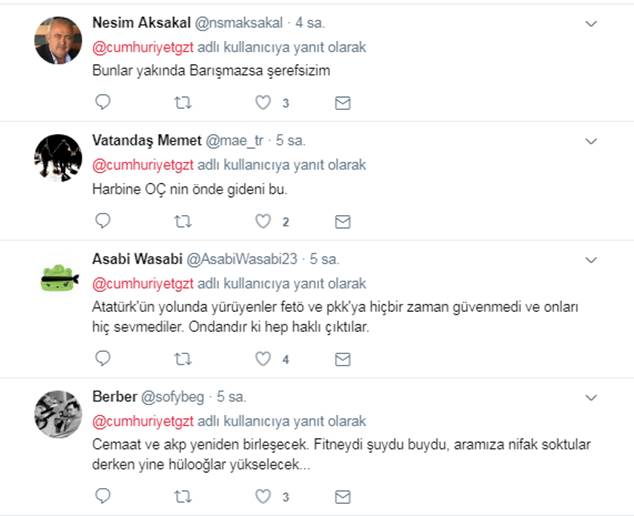
Task: Like Vatandaş Memet's tweet
Action: pos(263,221)
